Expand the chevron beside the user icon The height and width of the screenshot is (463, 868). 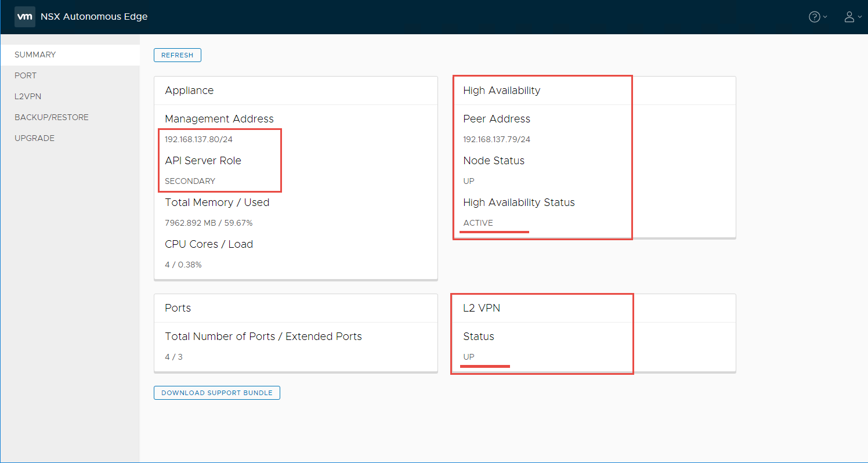coord(860,17)
